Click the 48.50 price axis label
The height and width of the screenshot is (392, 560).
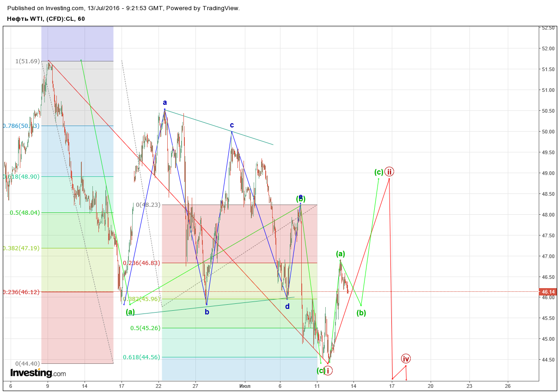pos(548,194)
